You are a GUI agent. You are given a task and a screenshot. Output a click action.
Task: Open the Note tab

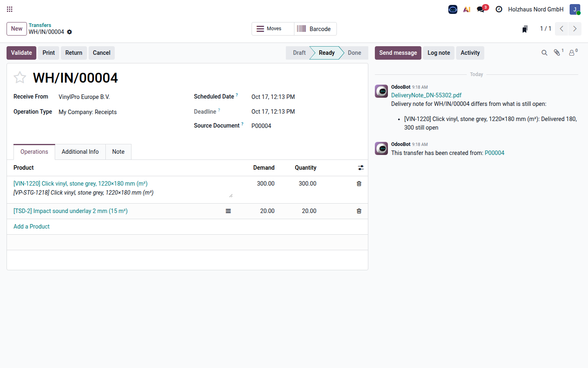118,152
